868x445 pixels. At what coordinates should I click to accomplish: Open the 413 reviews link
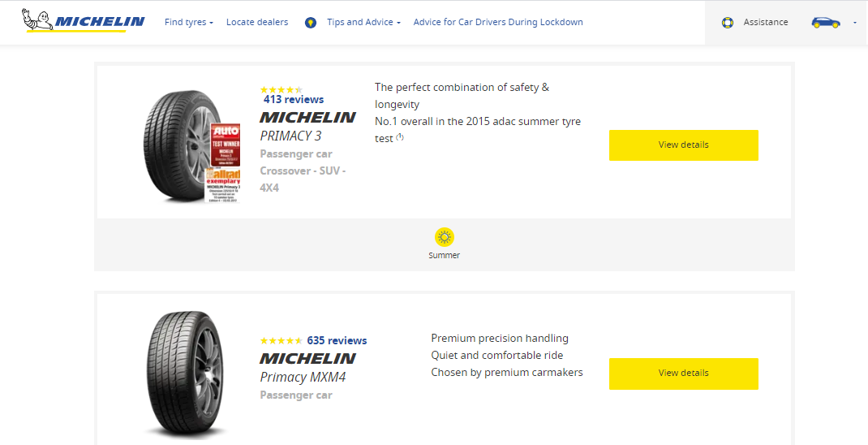pos(294,100)
